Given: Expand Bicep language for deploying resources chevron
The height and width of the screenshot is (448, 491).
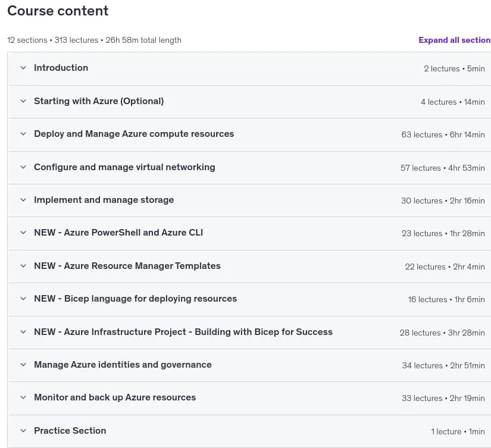Looking at the screenshot, I should pos(23,298).
